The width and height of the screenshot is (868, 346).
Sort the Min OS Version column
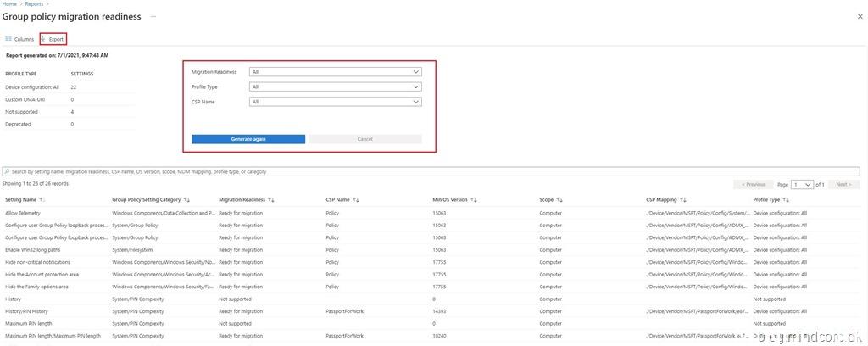[x=473, y=199]
